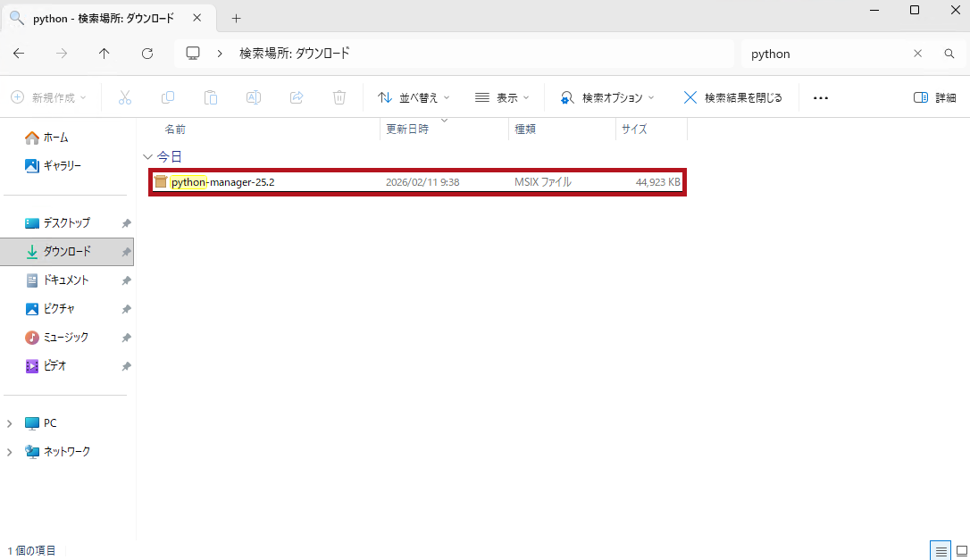The image size is (970, 560).
Task: Open a new tab with plus button
Action: 237,18
